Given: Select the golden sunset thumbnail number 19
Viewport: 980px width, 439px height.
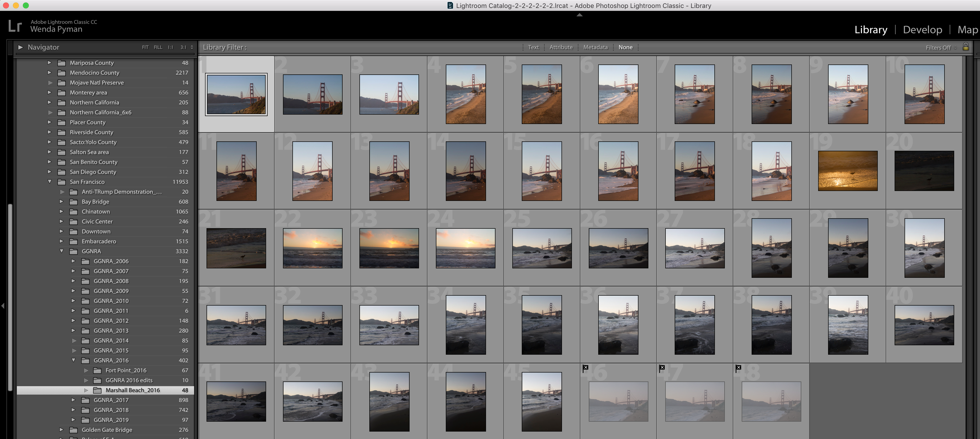Looking at the screenshot, I should pos(848,171).
